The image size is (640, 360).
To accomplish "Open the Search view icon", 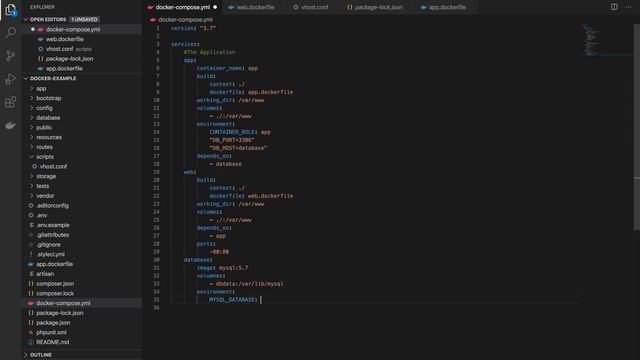I will (11, 32).
